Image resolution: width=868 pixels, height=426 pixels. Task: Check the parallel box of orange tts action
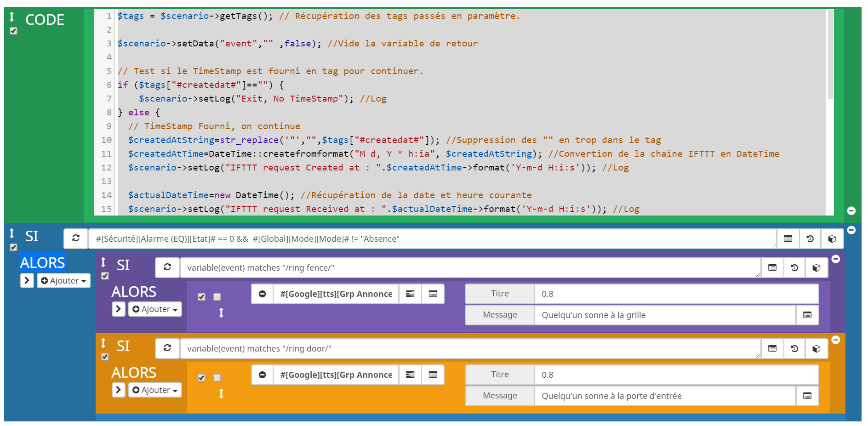coord(217,378)
